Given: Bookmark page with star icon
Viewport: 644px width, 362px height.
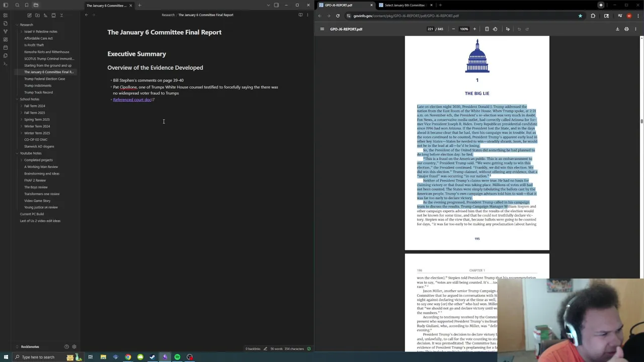Looking at the screenshot, I should tap(580, 16).
